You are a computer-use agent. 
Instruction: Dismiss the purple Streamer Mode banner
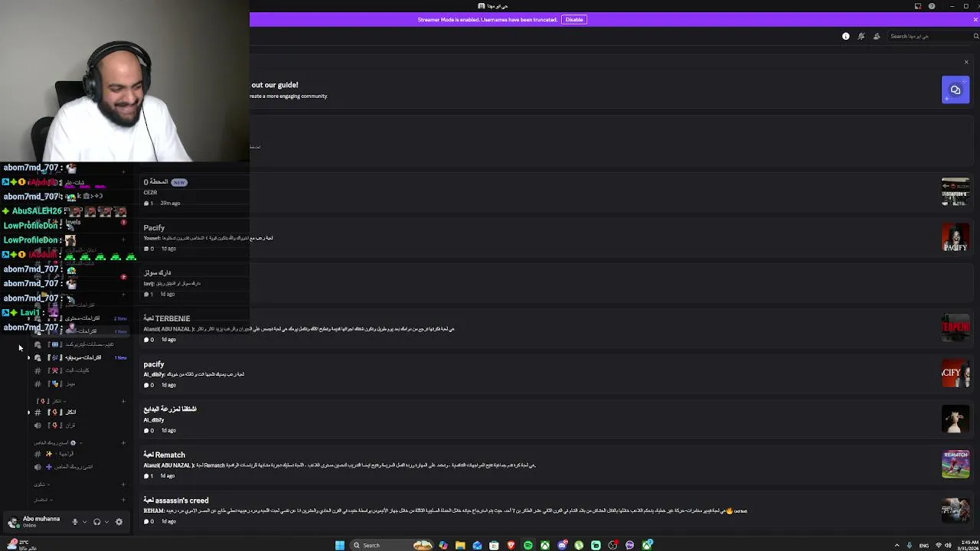click(975, 19)
